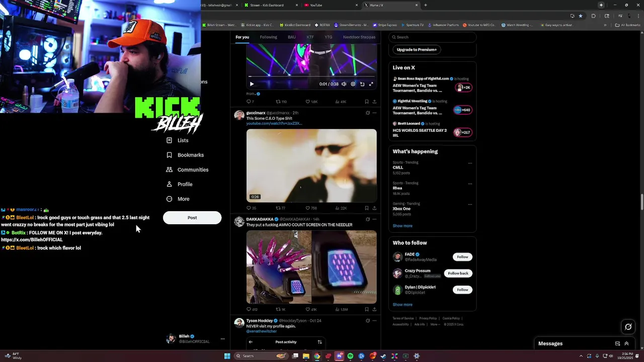Expand the Messages drawer chevrons
The width and height of the screenshot is (644, 362).
626,343
